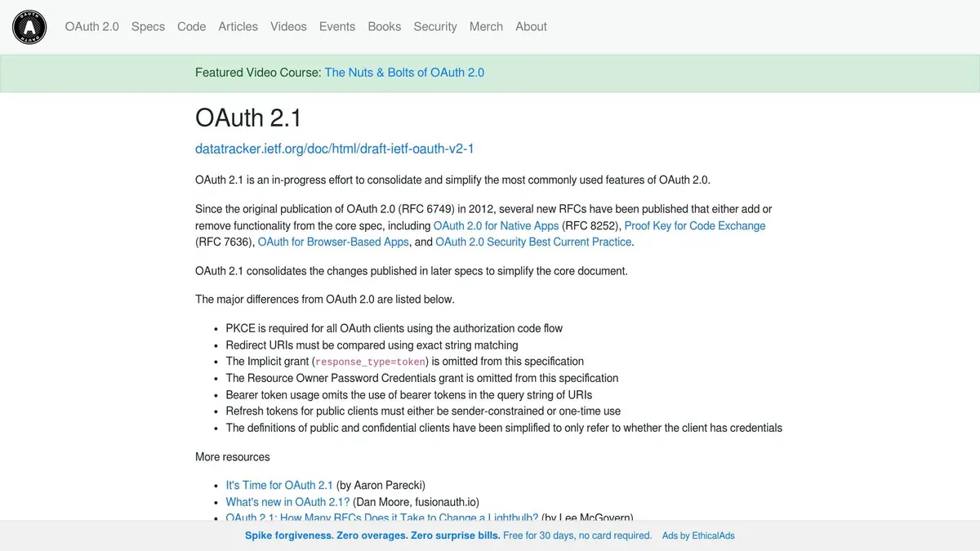Open the datatracker.ietf.org draft link
Viewport: 980px width, 551px height.
tap(335, 149)
